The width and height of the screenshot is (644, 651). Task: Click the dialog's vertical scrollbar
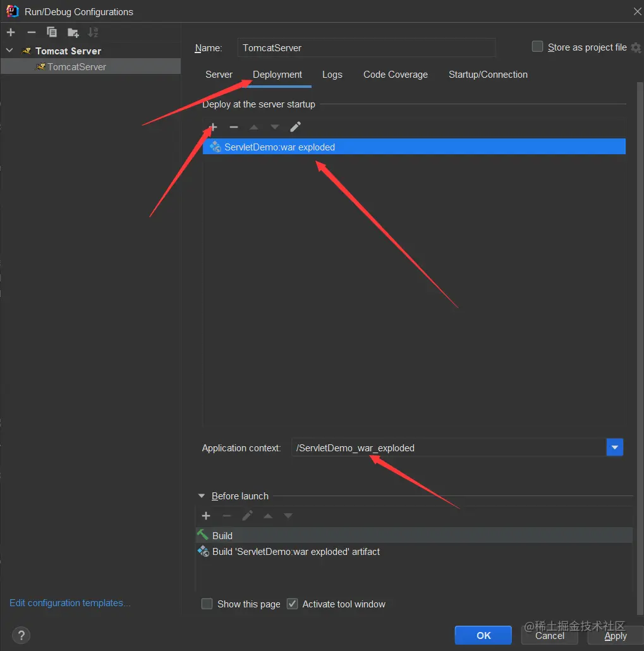pyautogui.click(x=640, y=348)
